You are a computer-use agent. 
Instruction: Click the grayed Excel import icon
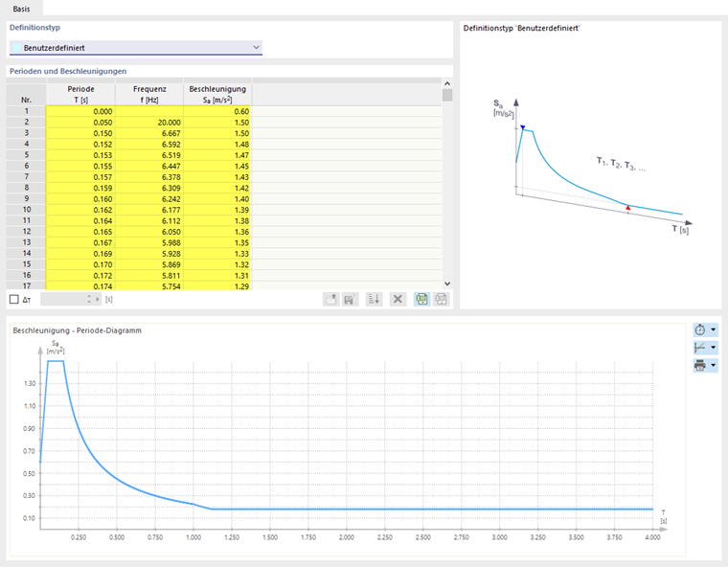(x=441, y=299)
